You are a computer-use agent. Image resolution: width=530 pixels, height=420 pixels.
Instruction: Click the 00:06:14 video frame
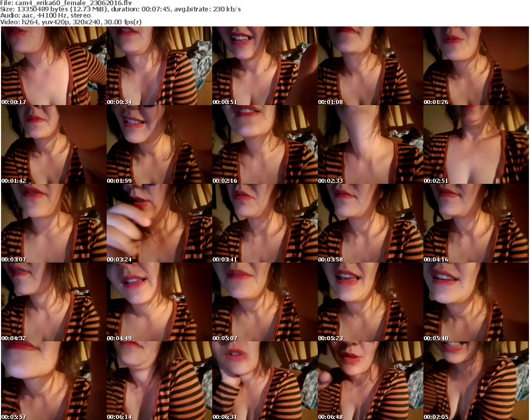pyautogui.click(x=159, y=381)
